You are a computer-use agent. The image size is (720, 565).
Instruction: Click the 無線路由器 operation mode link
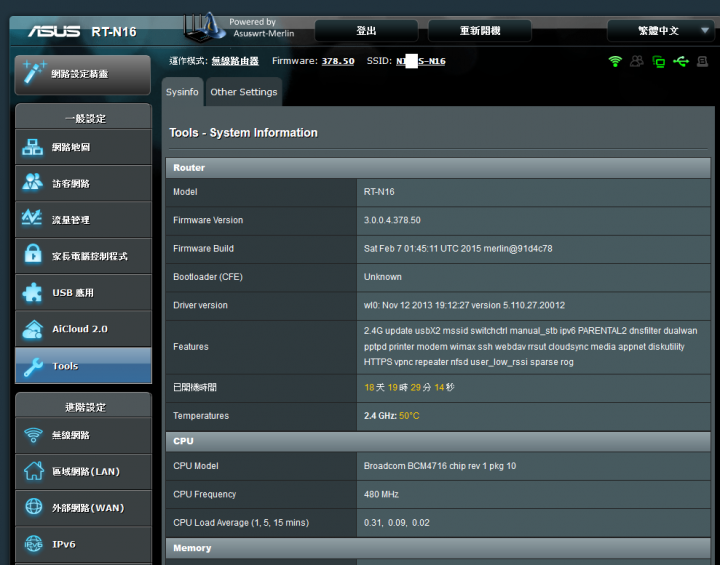[x=235, y=61]
